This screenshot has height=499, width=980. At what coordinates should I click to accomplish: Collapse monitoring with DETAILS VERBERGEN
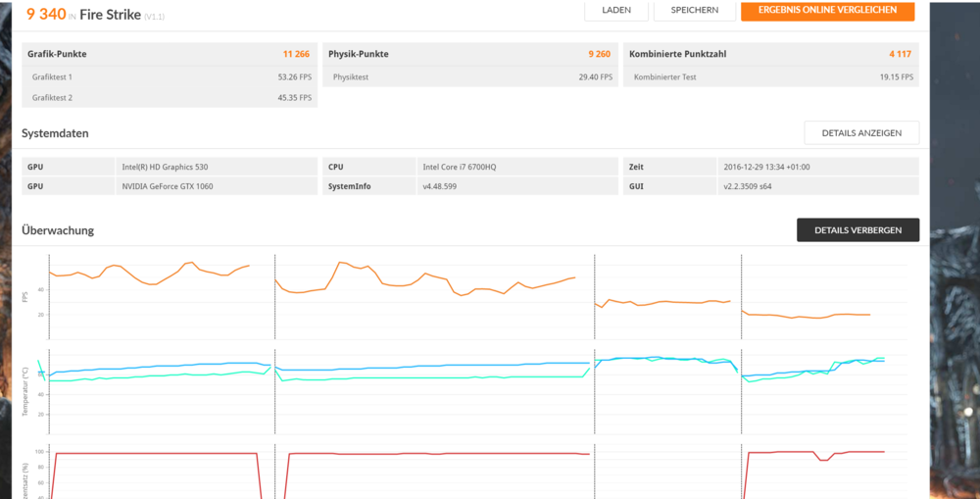pyautogui.click(x=857, y=229)
